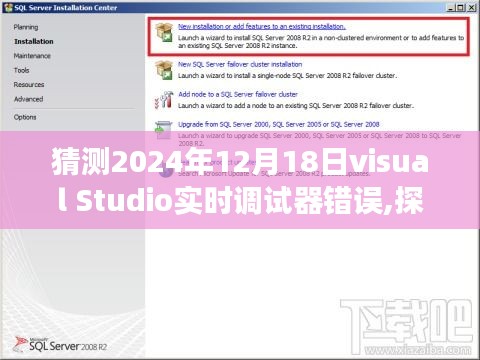Click the SQL Server title bar icon
This screenshot has width=480, height=360.
click(x=8, y=8)
